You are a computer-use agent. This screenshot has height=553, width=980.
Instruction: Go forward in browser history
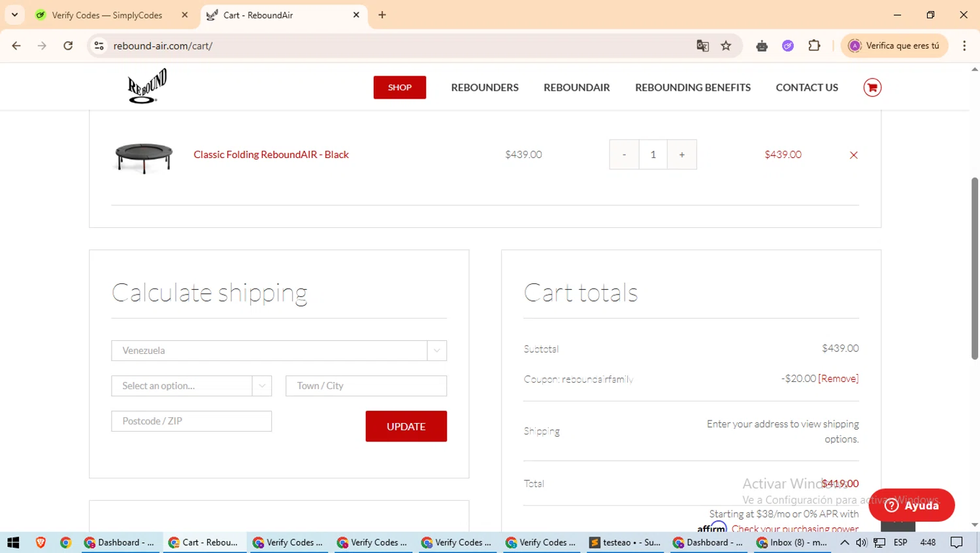[x=42, y=46]
